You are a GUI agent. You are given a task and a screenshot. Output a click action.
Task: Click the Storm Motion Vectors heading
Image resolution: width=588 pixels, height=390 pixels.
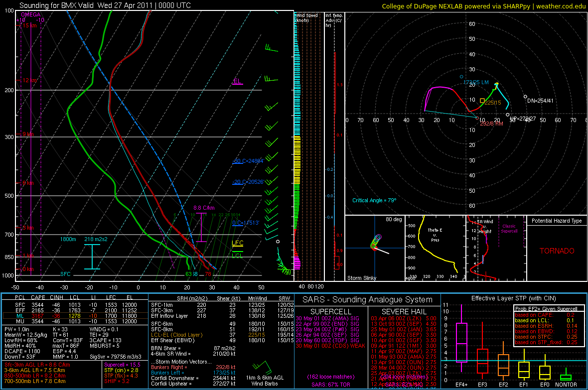[x=181, y=362]
